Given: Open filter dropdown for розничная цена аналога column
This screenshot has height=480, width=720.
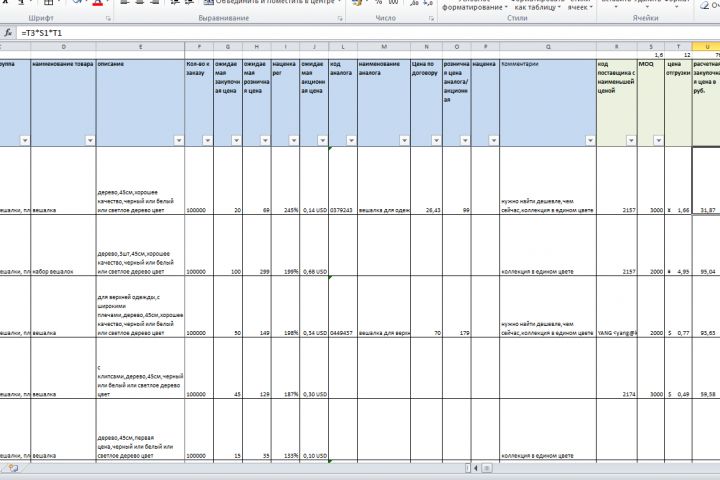Looking at the screenshot, I should click(465, 141).
